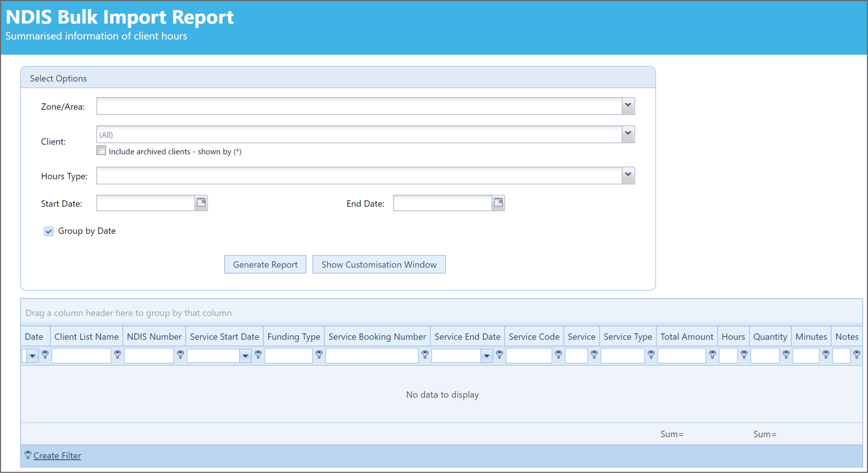
Task: Click into the Start Date input field
Action: pos(146,203)
